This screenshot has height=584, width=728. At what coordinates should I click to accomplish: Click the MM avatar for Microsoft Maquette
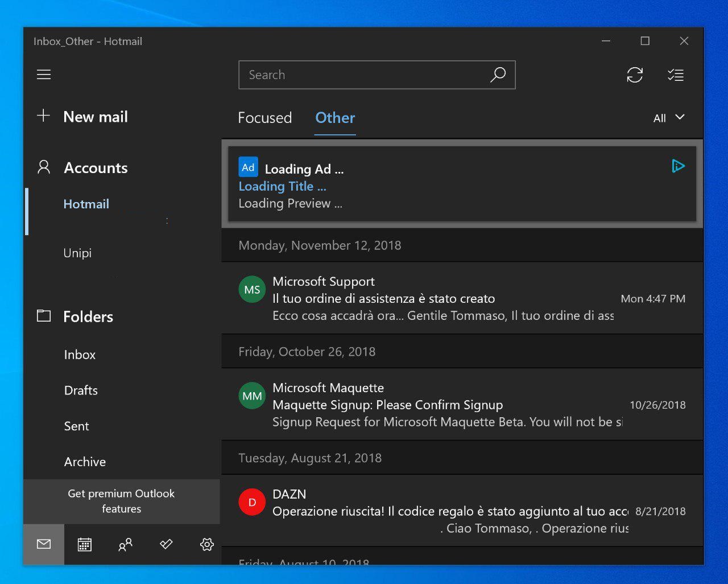pos(252,396)
